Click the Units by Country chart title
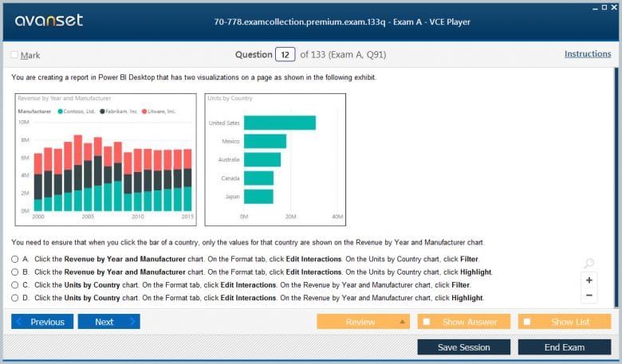The image size is (622, 364). point(230,98)
